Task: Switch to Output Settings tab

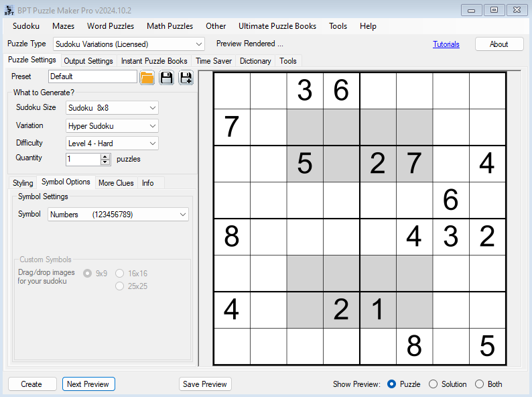Action: coord(88,61)
